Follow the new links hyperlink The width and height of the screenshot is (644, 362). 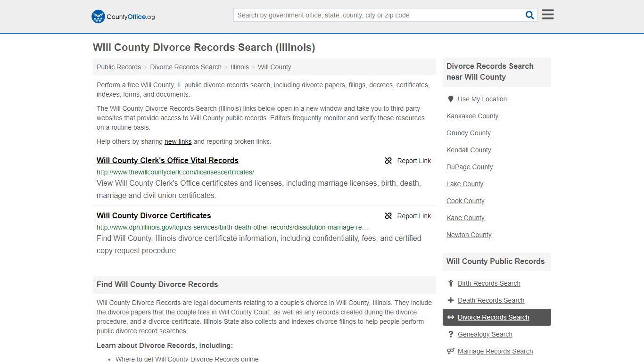178,141
